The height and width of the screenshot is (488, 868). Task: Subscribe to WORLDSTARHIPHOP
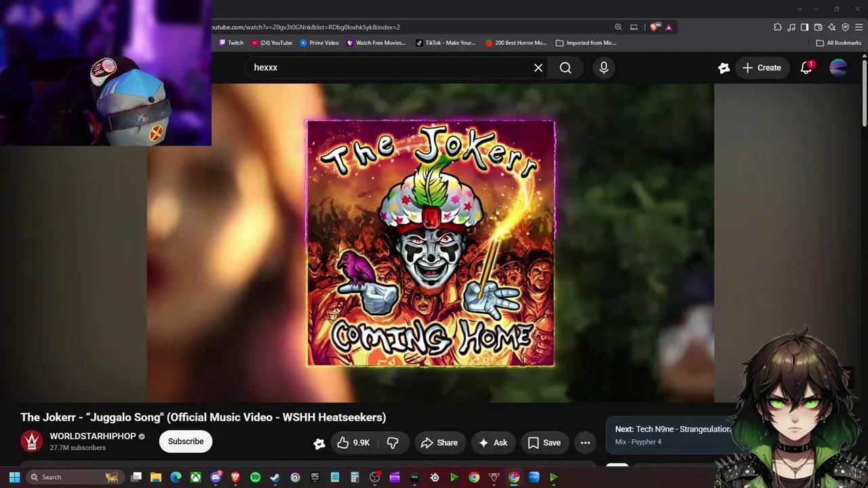coord(186,441)
